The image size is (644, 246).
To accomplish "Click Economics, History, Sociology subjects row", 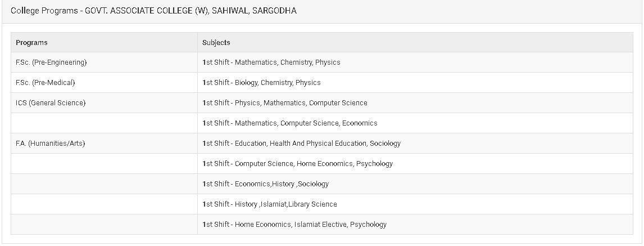I will point(266,184).
